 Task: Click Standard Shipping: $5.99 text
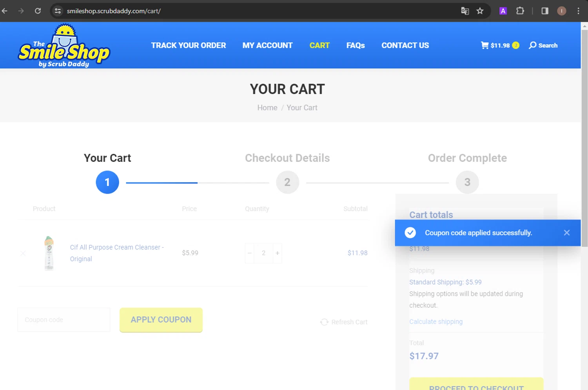(445, 282)
